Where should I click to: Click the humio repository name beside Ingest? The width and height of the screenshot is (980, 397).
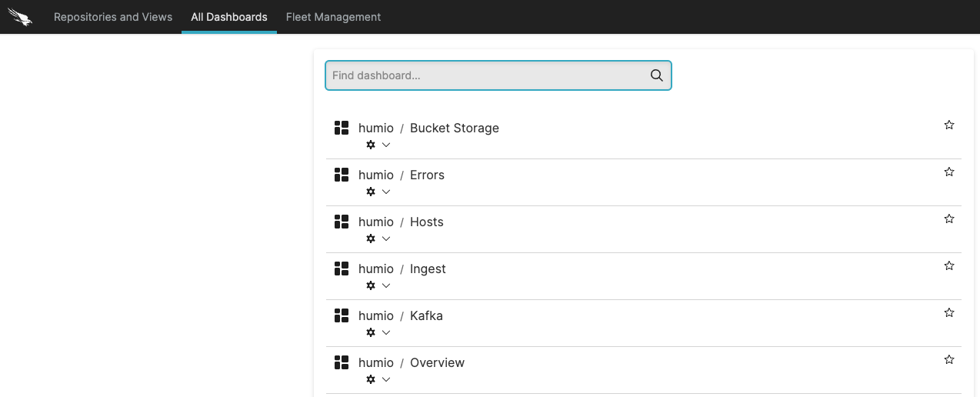point(376,269)
